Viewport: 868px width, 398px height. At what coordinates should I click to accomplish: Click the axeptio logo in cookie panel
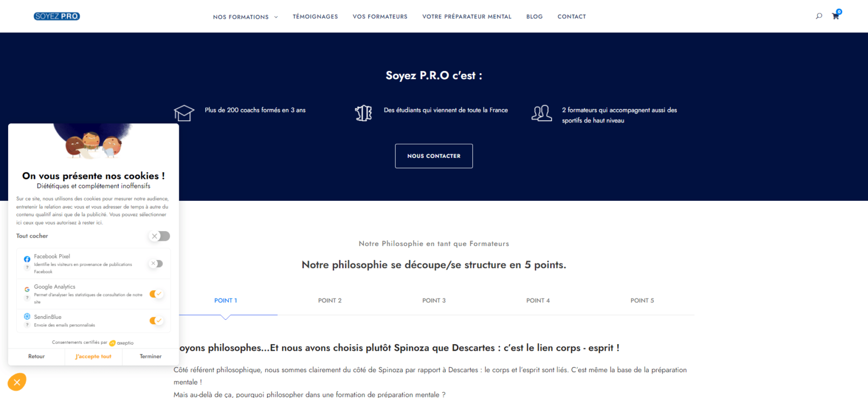(x=121, y=343)
